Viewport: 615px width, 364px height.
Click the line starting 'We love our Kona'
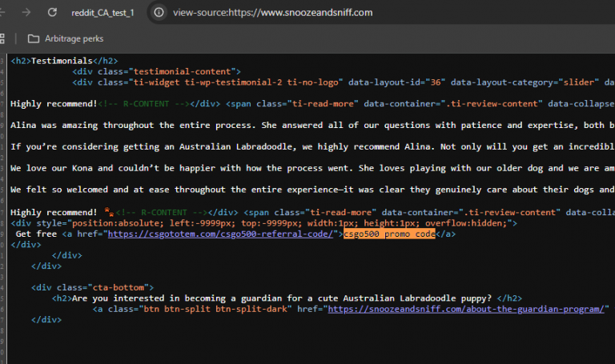(312, 169)
